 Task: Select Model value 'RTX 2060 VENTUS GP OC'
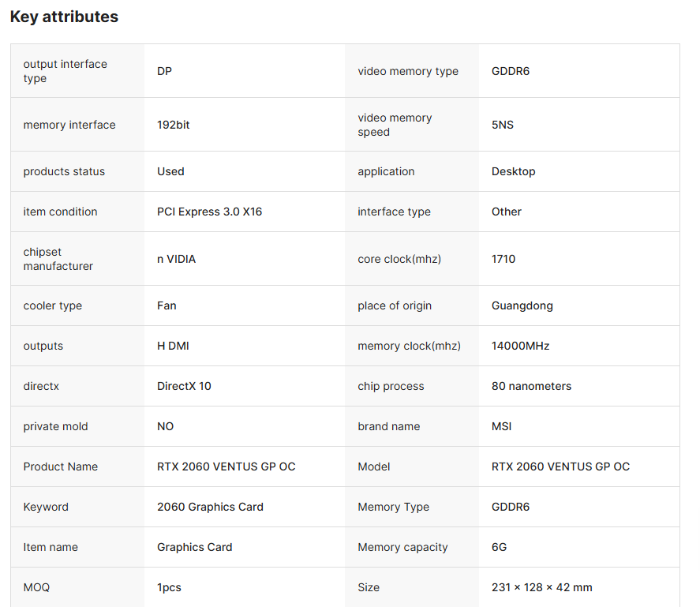(x=561, y=466)
